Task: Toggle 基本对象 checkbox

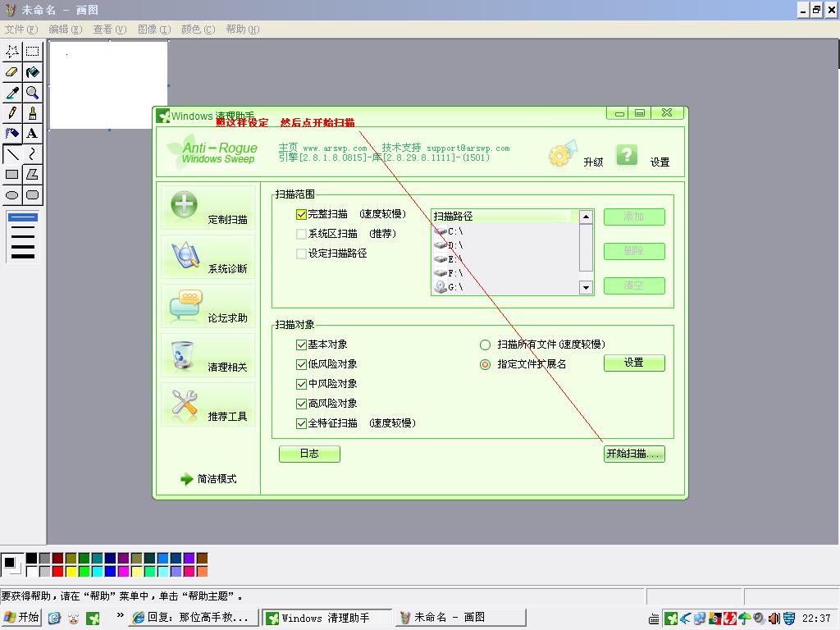Action: point(301,345)
